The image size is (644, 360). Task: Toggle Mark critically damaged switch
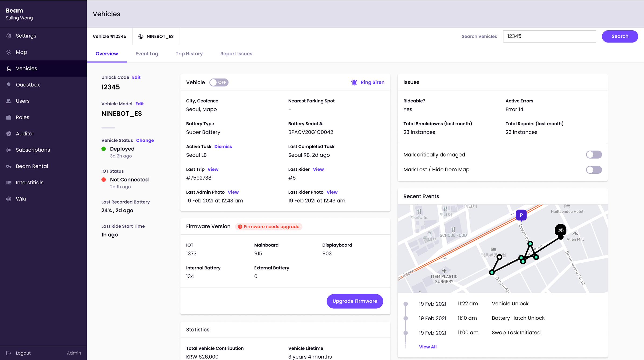(594, 155)
